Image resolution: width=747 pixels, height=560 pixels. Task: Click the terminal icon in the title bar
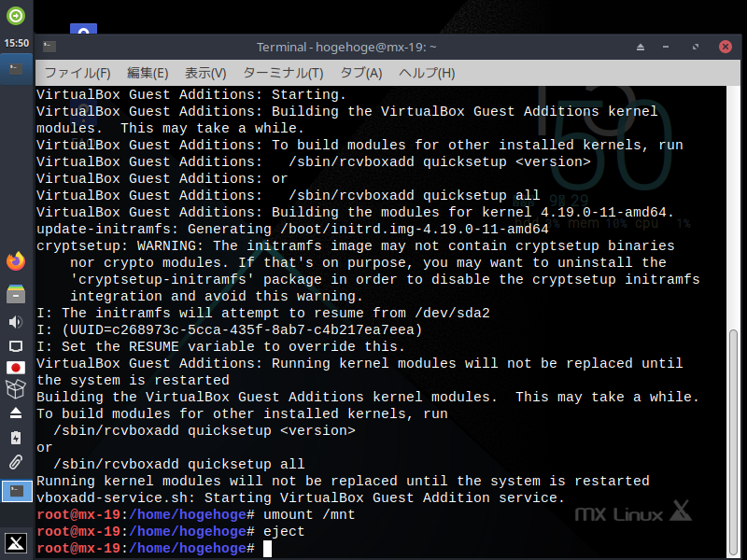49,46
